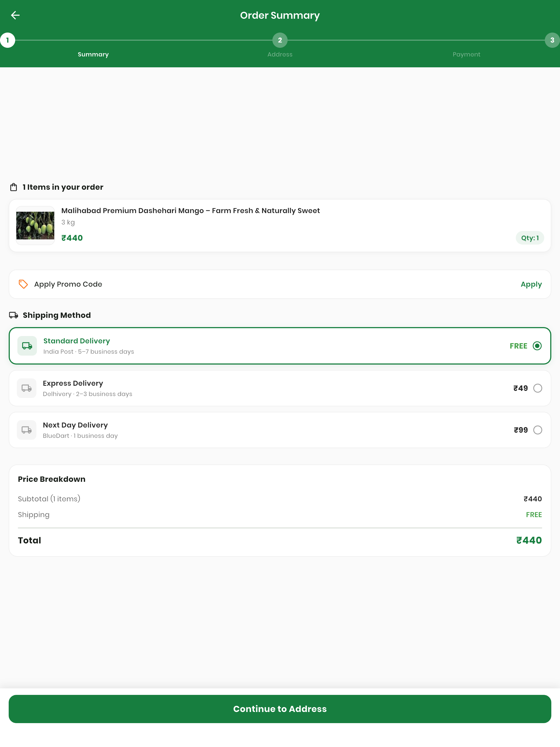Select step 1 Summary circle
The height and width of the screenshot is (747, 560).
coord(7,40)
